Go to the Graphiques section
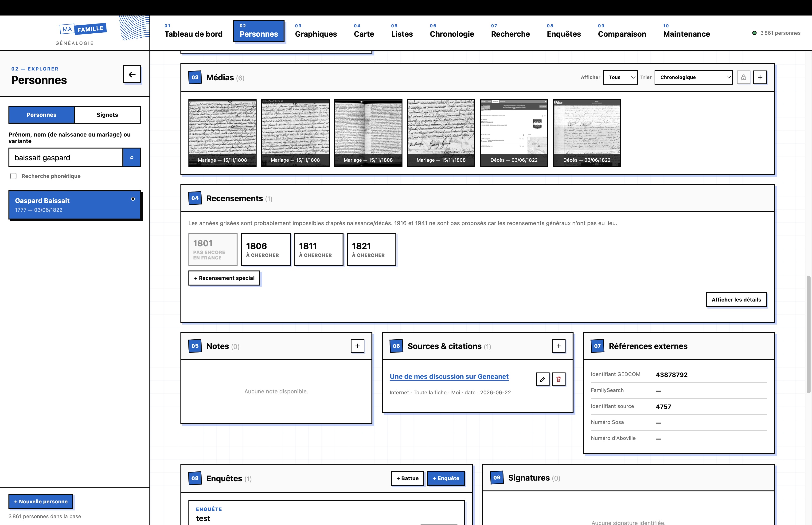The height and width of the screenshot is (525, 812). coord(316,31)
